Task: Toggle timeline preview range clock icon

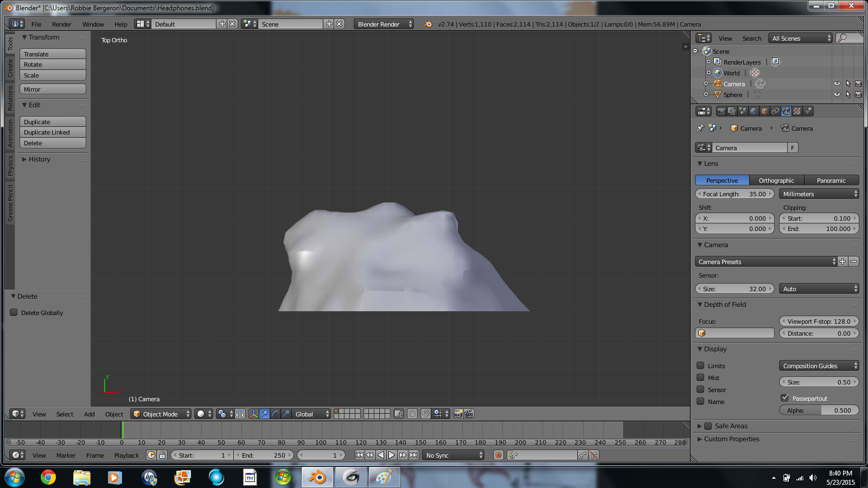Action: pyautogui.click(x=151, y=455)
